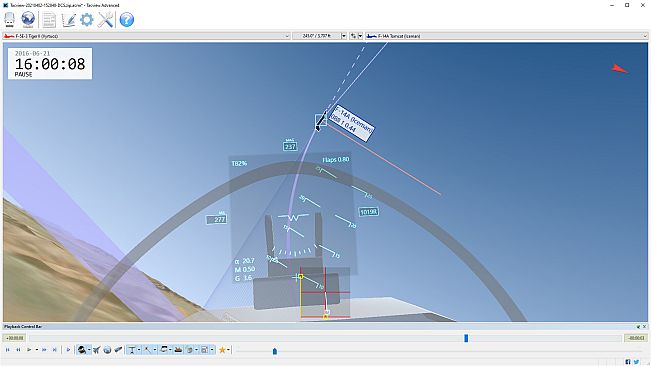651x366 pixels.
Task: Jump to the end of the recording
Action: tap(54, 350)
